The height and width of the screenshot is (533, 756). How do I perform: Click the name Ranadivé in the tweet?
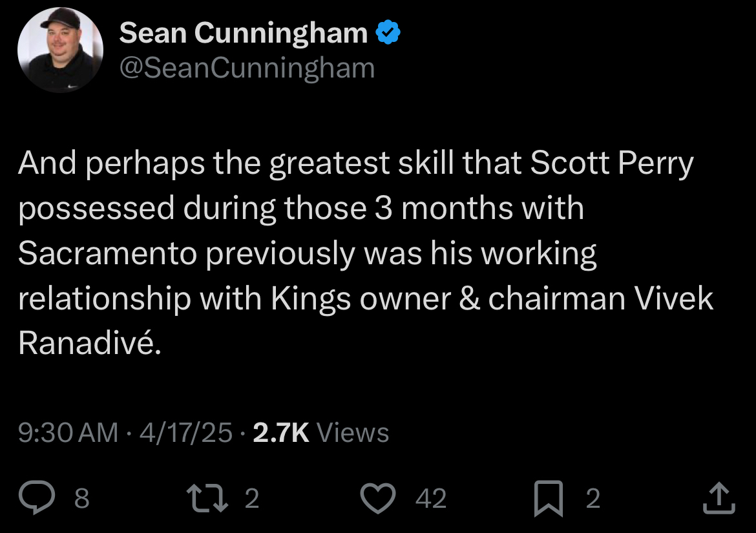coord(88,343)
